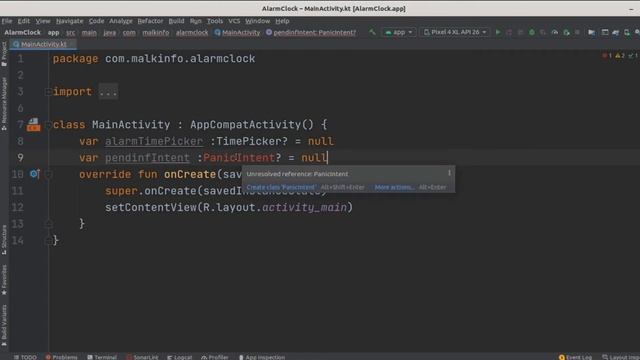The height and width of the screenshot is (360, 640).
Task: Open the Tools menu
Action: click(x=215, y=21)
